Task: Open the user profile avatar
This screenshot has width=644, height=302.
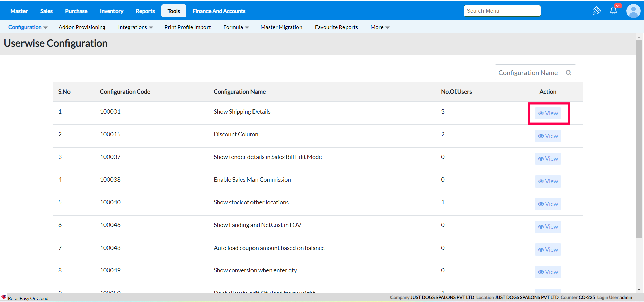Action: (633, 11)
